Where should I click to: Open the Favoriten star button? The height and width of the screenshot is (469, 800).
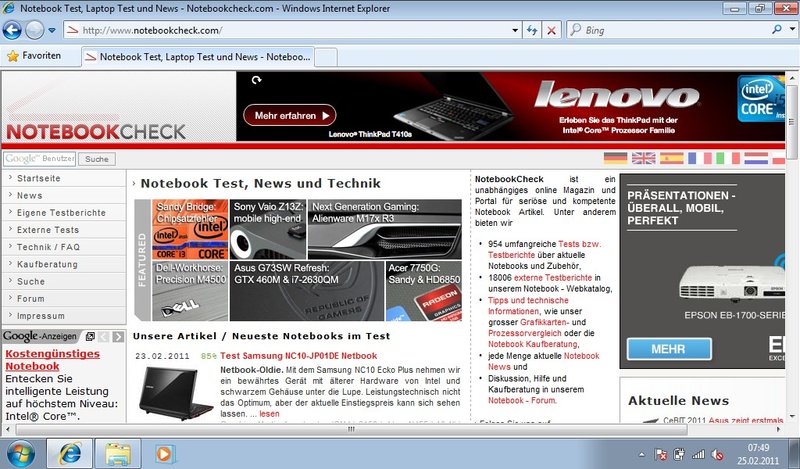(34, 56)
